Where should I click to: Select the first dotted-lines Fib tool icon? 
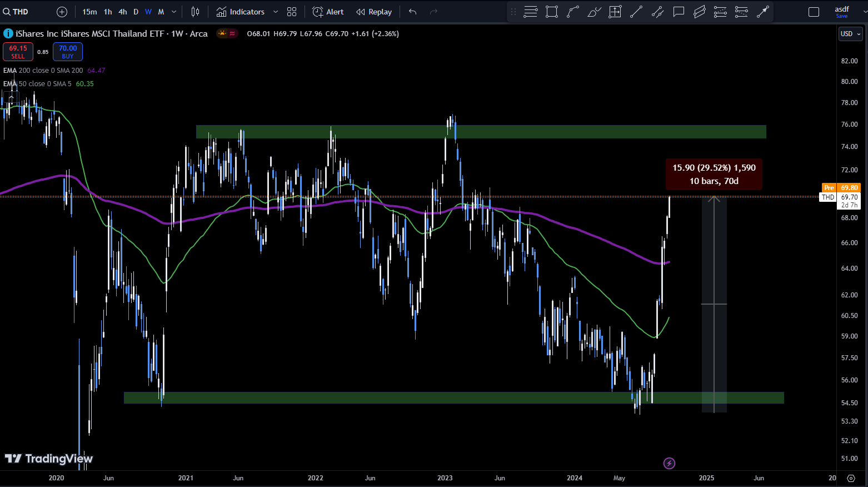click(x=720, y=12)
